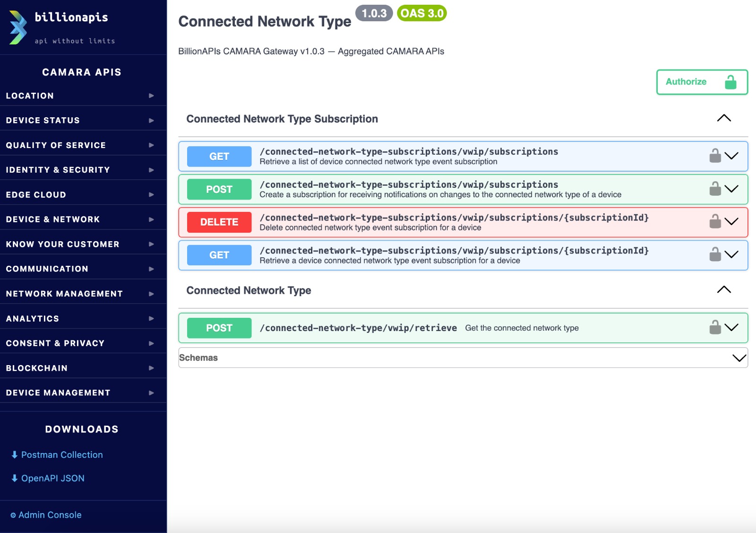This screenshot has height=533, width=756.
Task: Expand Analytics menu arrow
Action: pos(151,318)
